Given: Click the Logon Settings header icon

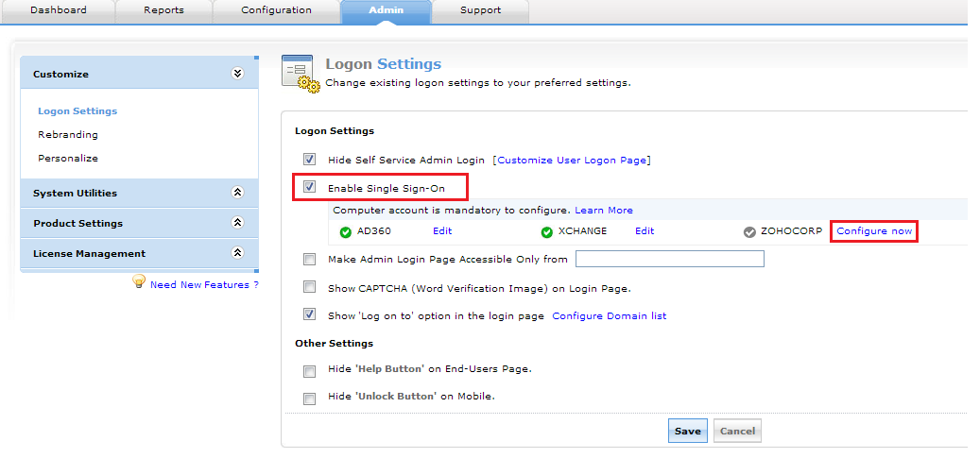Looking at the screenshot, I should click(x=301, y=74).
